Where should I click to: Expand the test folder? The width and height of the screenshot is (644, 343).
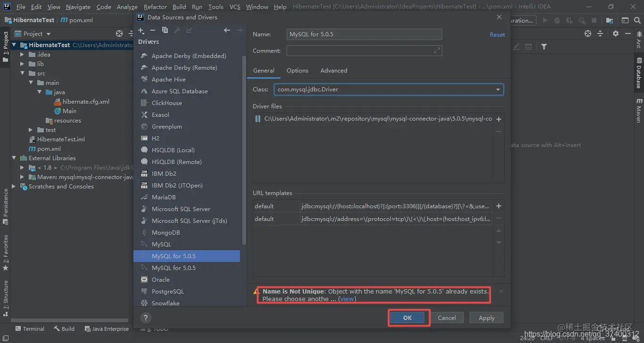(31, 130)
